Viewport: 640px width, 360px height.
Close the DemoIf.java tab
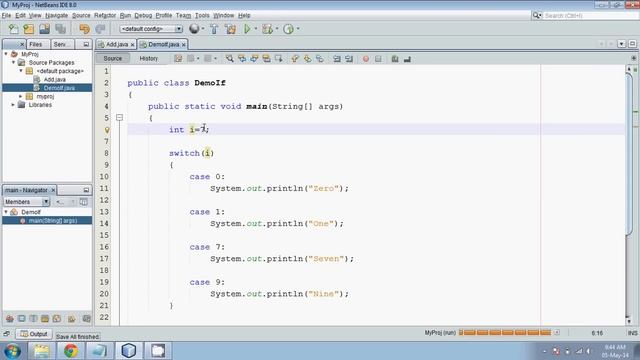click(x=184, y=44)
